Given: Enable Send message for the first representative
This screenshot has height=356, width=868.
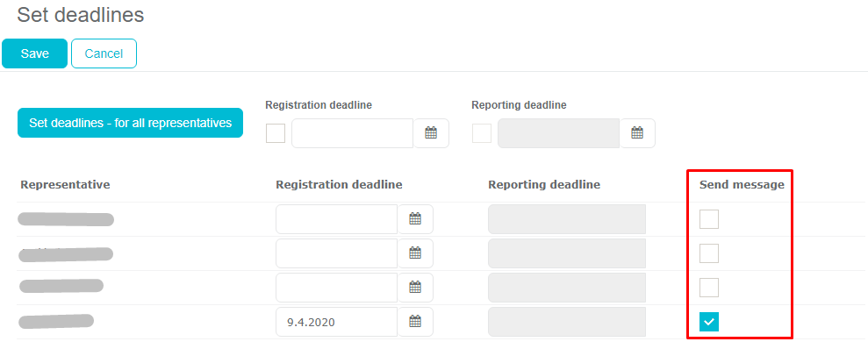Looking at the screenshot, I should point(709,219).
